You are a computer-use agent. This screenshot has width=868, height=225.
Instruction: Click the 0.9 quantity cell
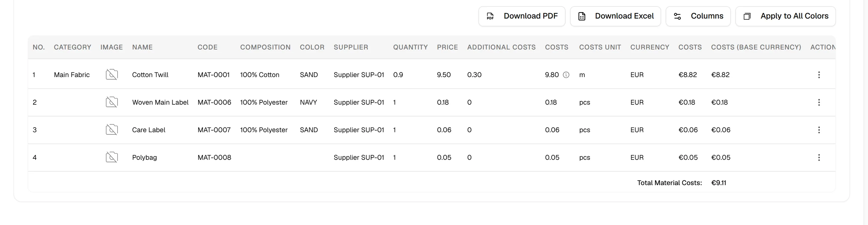(398, 75)
